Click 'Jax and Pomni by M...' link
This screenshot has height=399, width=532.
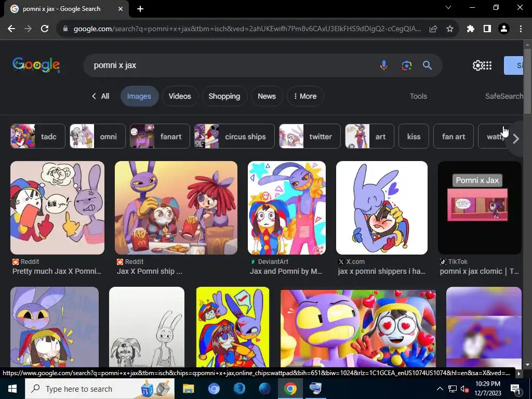286,271
